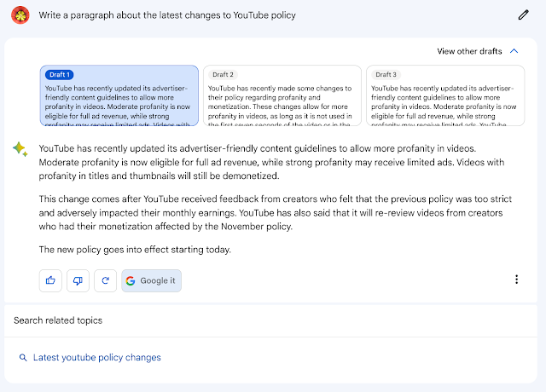
Task: Click the first response paragraph about advertiser-friendly guidelines
Action: click(271, 162)
